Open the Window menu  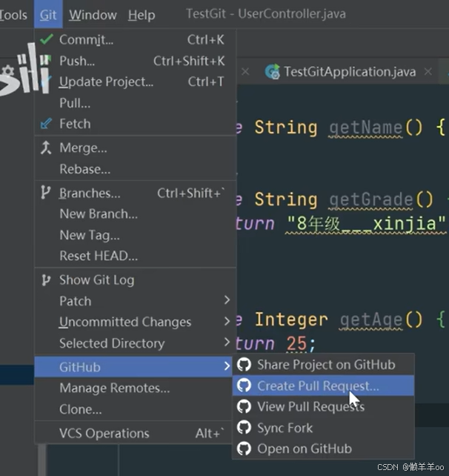[x=93, y=15]
